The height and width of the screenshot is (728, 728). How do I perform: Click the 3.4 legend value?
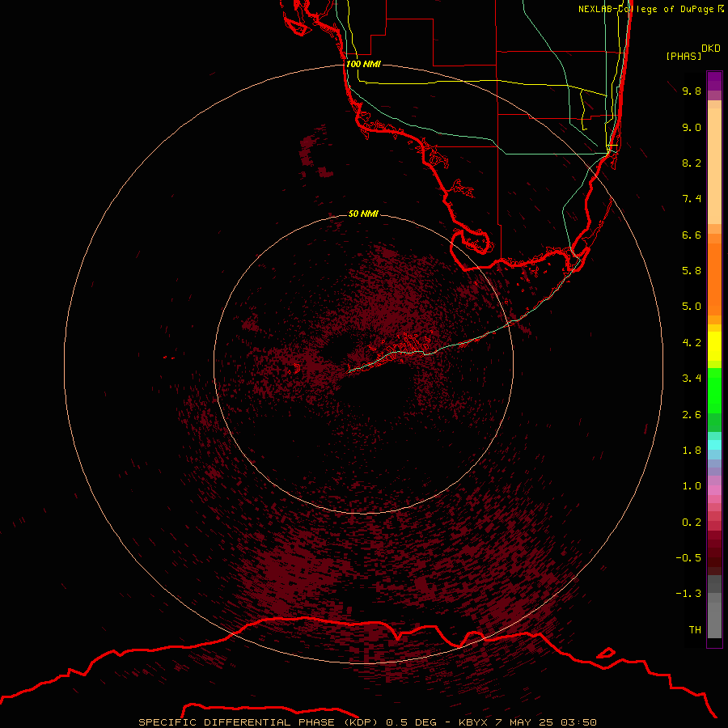[x=692, y=379]
